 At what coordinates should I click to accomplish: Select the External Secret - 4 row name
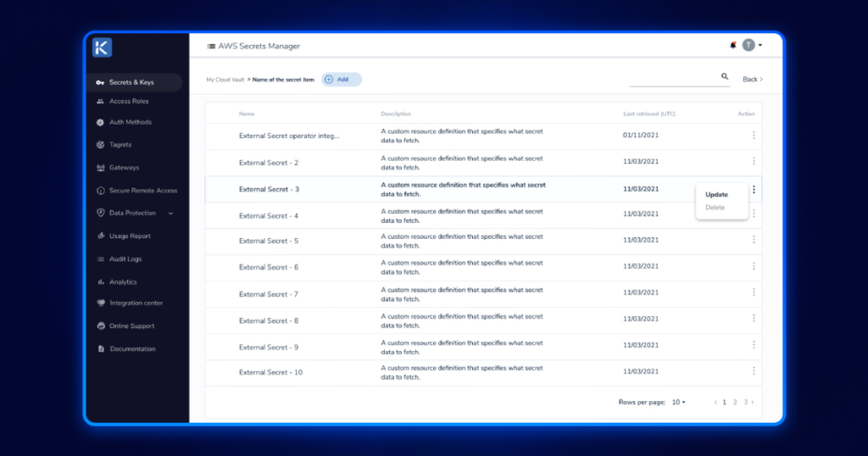click(269, 216)
